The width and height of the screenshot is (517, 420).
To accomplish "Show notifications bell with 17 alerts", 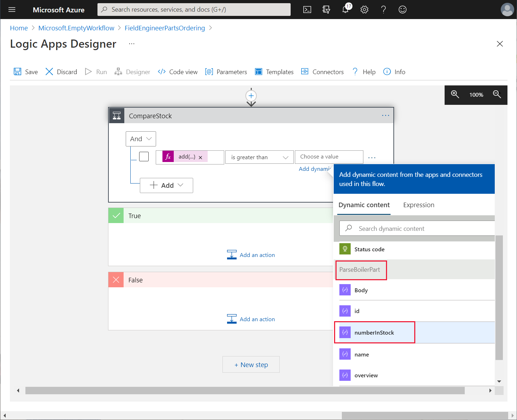I will [x=346, y=9].
